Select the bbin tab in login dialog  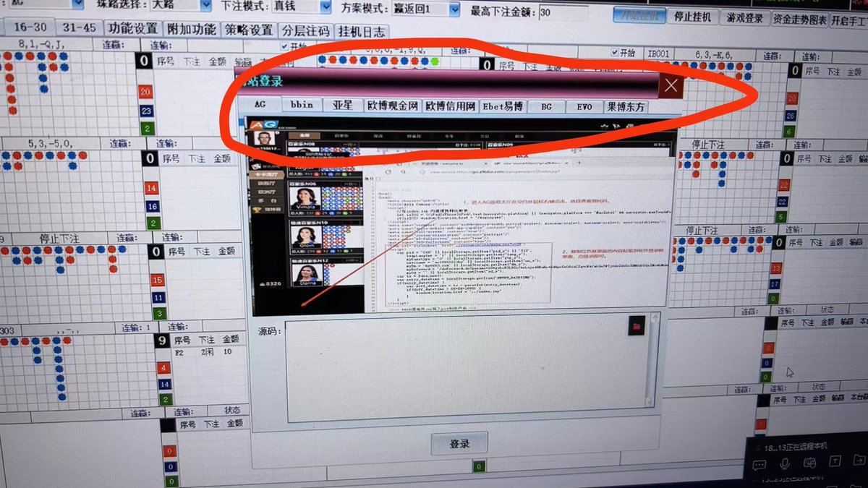tap(302, 105)
